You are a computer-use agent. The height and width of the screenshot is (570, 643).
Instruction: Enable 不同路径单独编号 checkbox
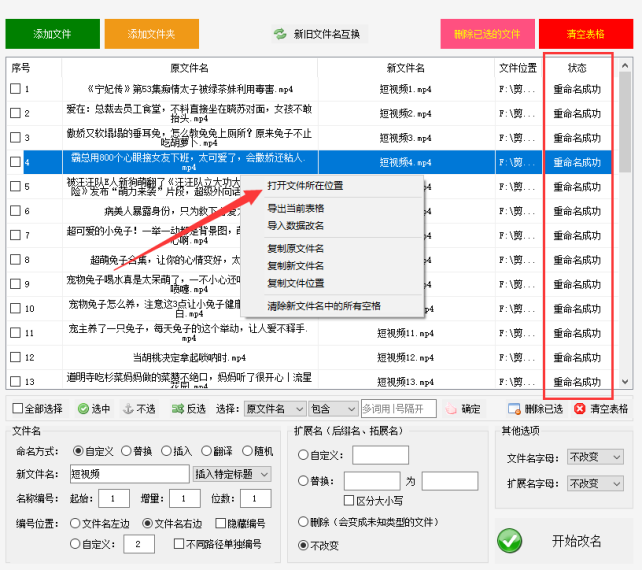[179, 544]
